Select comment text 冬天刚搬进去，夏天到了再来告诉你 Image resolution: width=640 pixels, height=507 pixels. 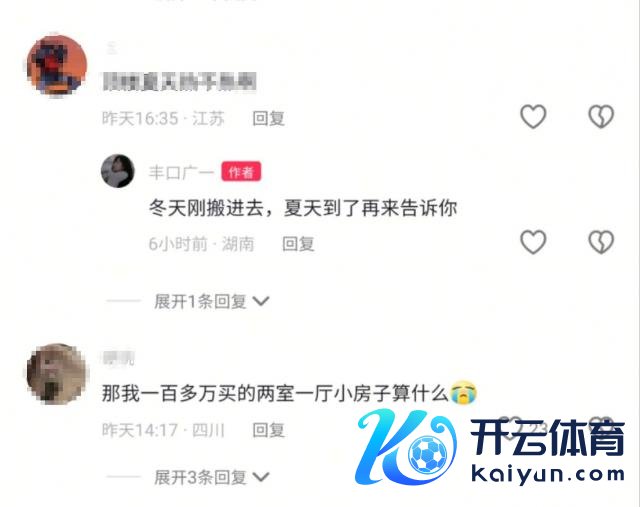click(x=302, y=208)
